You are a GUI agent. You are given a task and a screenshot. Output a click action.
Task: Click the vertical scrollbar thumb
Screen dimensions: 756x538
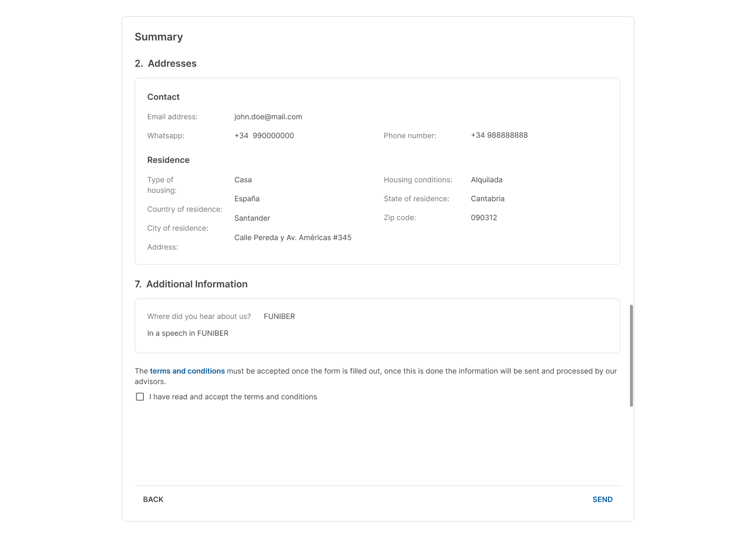(x=631, y=355)
